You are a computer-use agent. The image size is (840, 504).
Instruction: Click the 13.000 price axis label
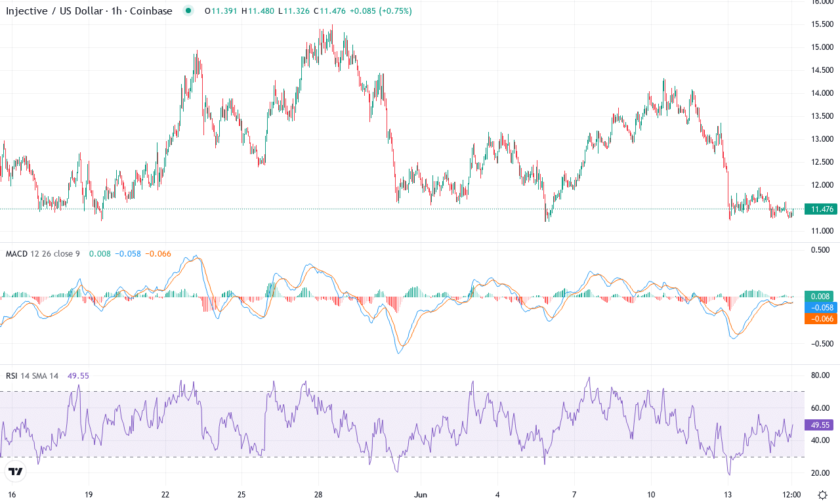(822, 139)
